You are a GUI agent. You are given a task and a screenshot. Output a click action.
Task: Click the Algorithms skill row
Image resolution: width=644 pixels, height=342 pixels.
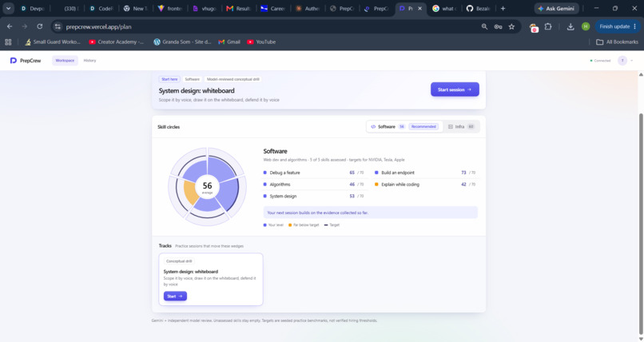point(313,185)
